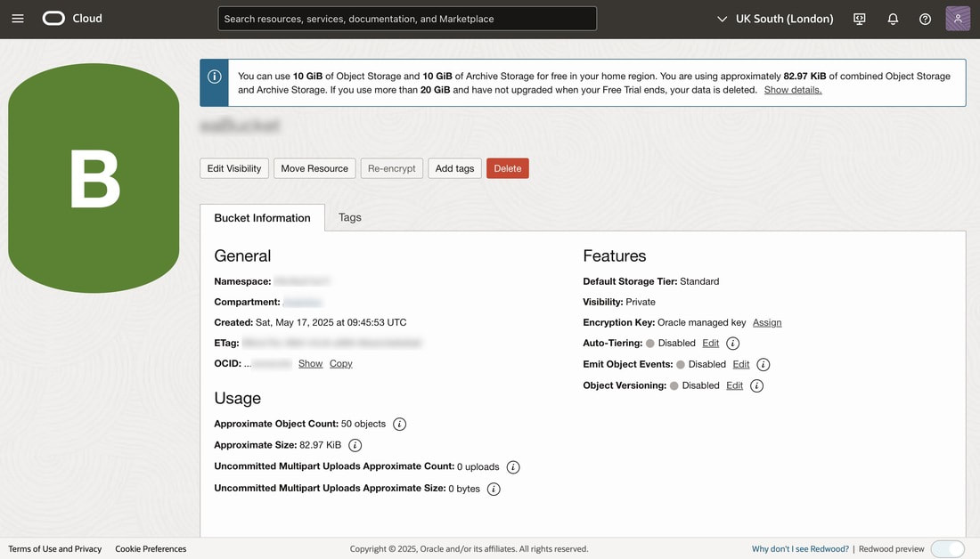The image size is (980, 559).
Task: Show info for Emit Object Events
Action: tap(764, 365)
